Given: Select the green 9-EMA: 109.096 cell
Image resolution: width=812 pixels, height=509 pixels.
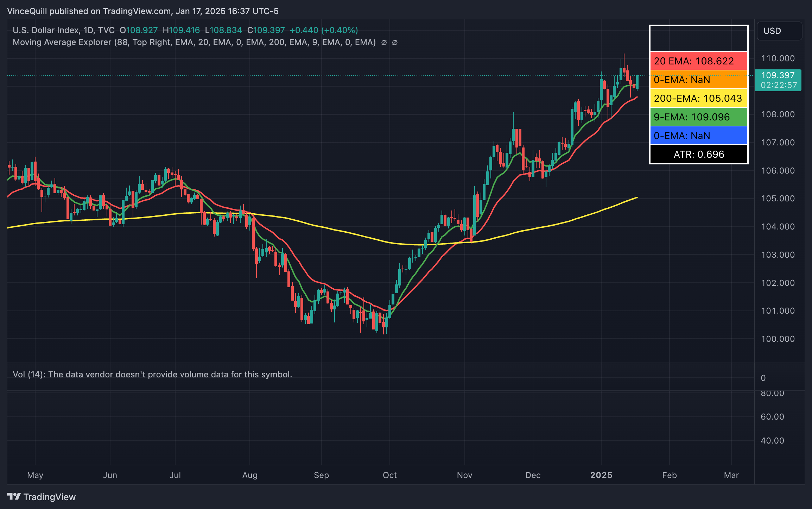Looking at the screenshot, I should point(698,117).
